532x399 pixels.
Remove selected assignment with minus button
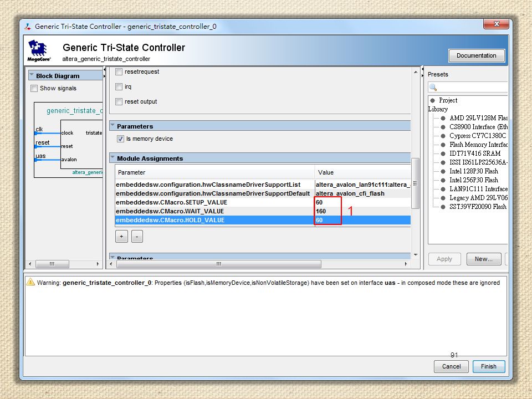coord(137,237)
